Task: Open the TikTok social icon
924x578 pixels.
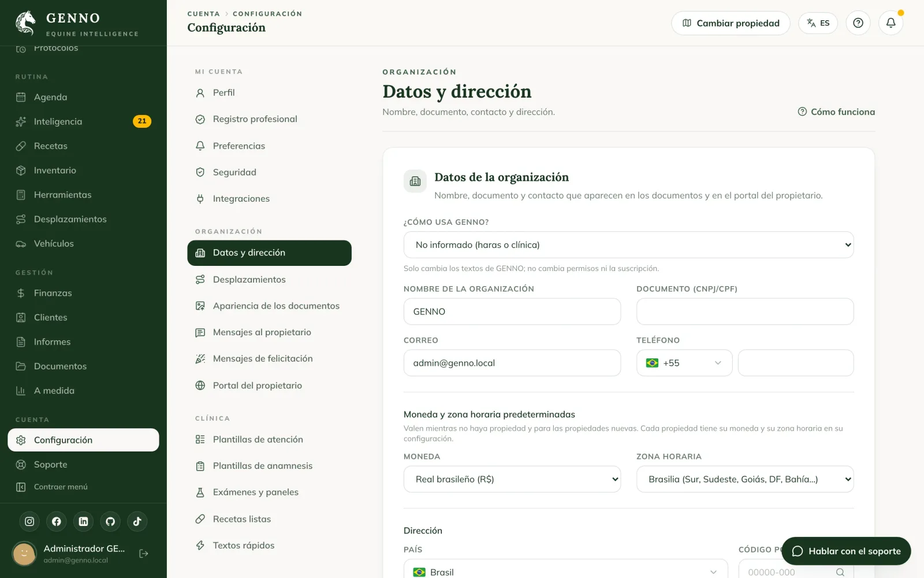Action: tap(137, 521)
